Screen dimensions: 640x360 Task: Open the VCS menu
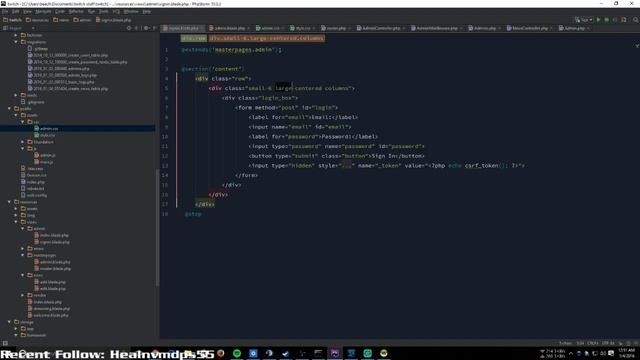pos(116,11)
